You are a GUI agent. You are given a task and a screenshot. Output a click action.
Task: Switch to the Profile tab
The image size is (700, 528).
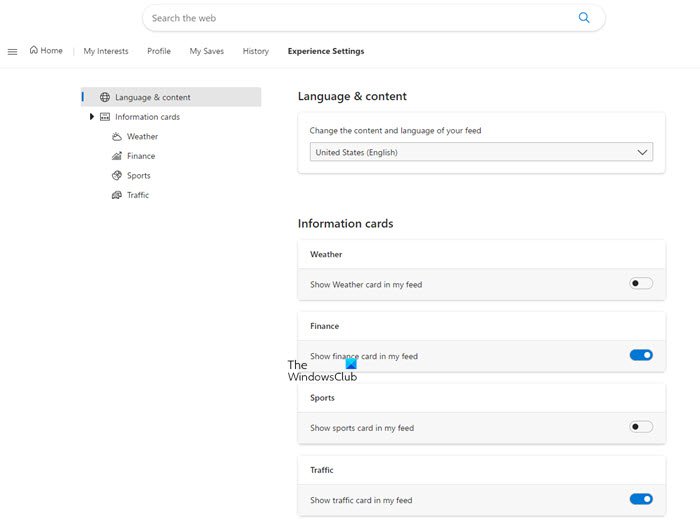tap(159, 51)
